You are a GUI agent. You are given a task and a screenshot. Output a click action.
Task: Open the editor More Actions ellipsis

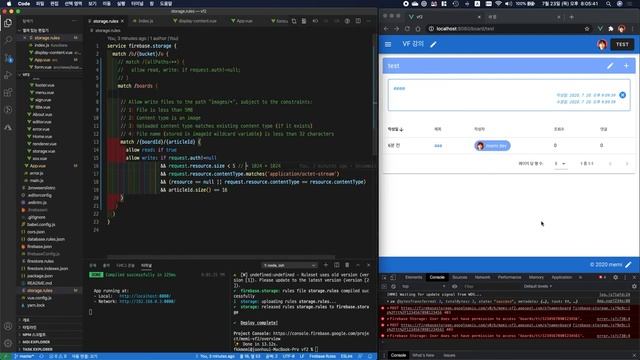[x=369, y=21]
